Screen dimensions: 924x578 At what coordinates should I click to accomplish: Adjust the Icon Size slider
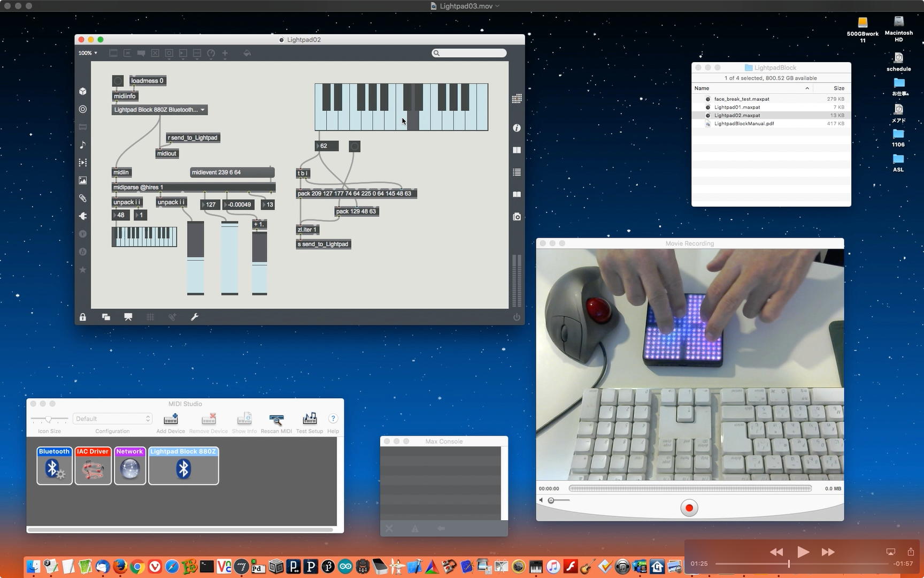click(x=49, y=419)
